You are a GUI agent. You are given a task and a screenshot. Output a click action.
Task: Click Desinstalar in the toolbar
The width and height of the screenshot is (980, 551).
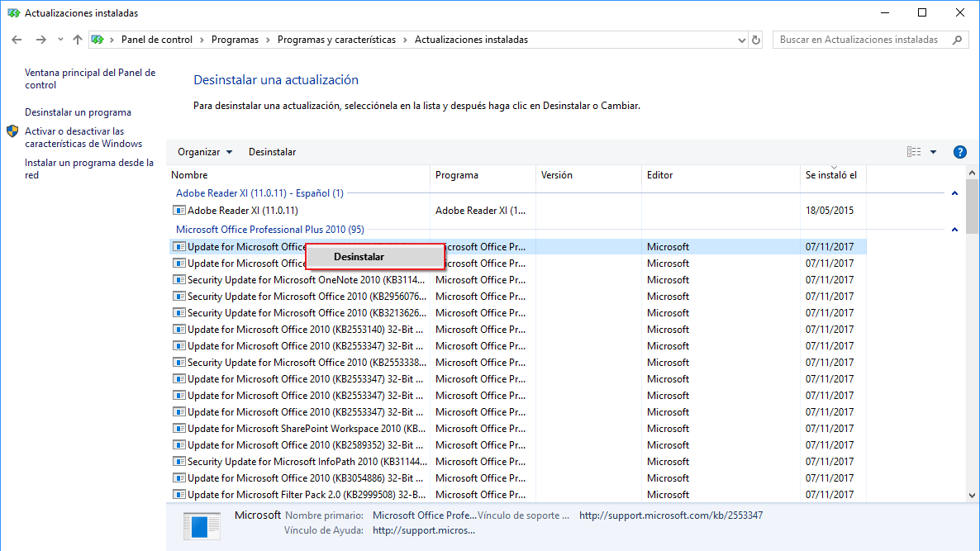pyautogui.click(x=272, y=152)
